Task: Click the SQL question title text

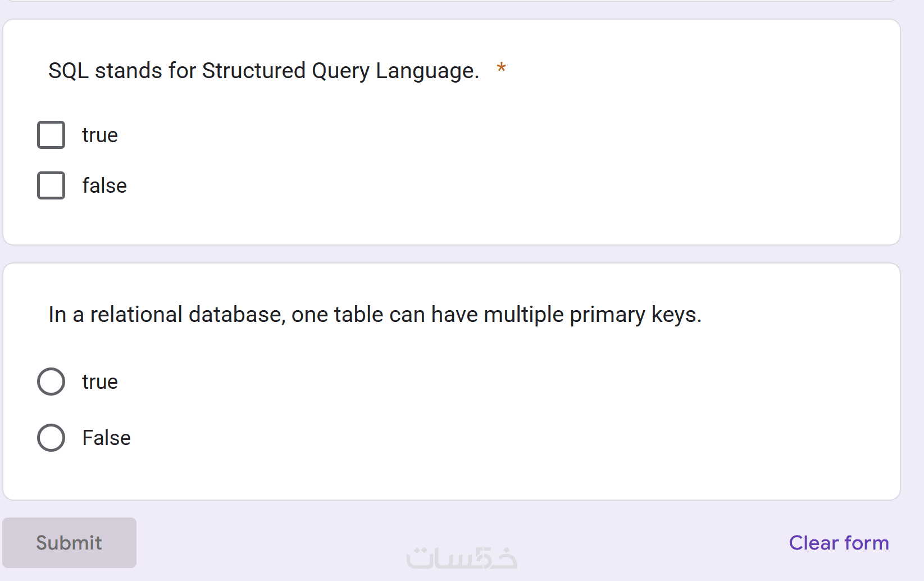Action: (x=263, y=71)
